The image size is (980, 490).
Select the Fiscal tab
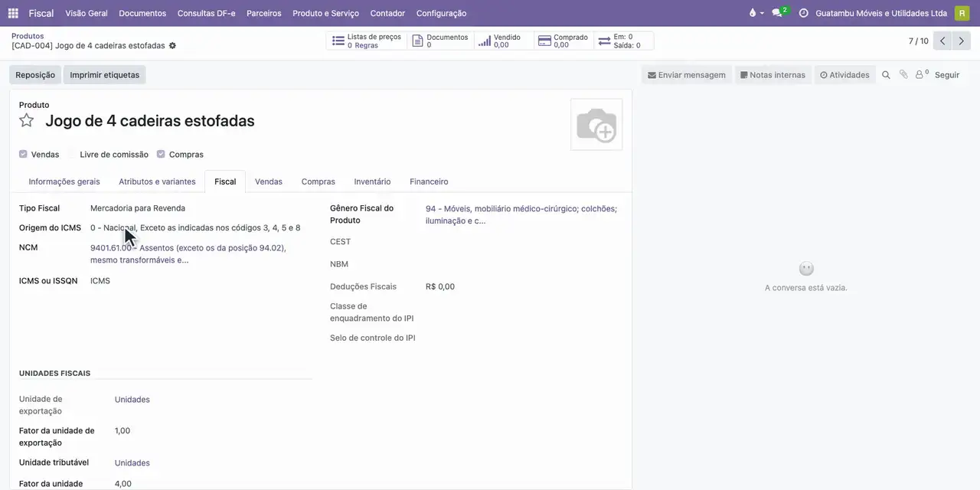225,181
